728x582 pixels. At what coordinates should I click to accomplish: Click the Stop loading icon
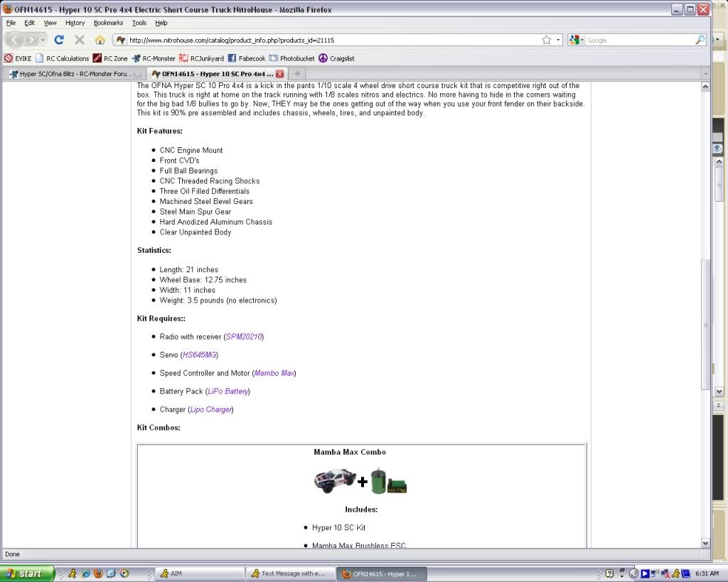(80, 40)
